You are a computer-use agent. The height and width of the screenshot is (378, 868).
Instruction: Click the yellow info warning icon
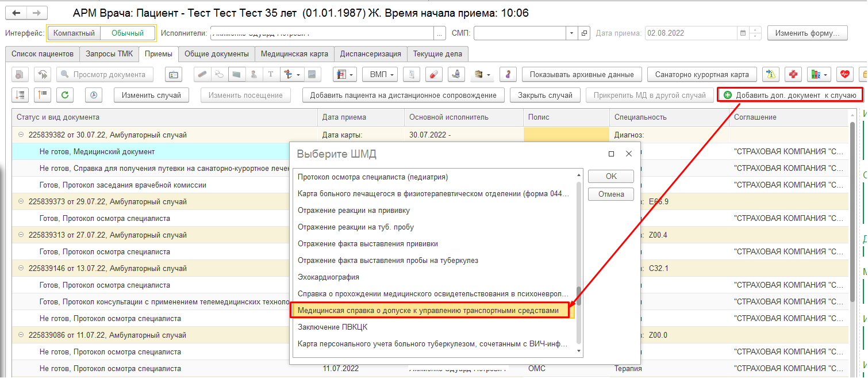tap(770, 74)
